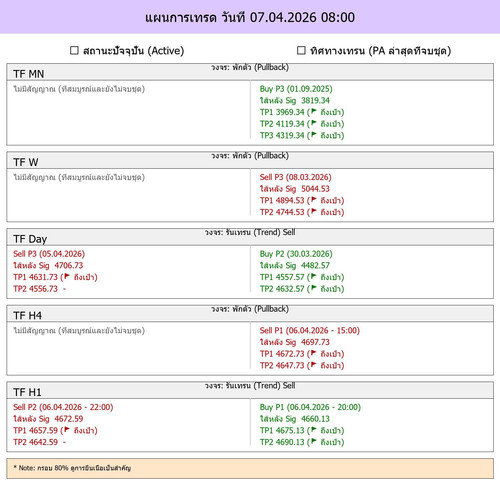Select the TF Day section header
The width and height of the screenshot is (500, 485).
(250, 237)
